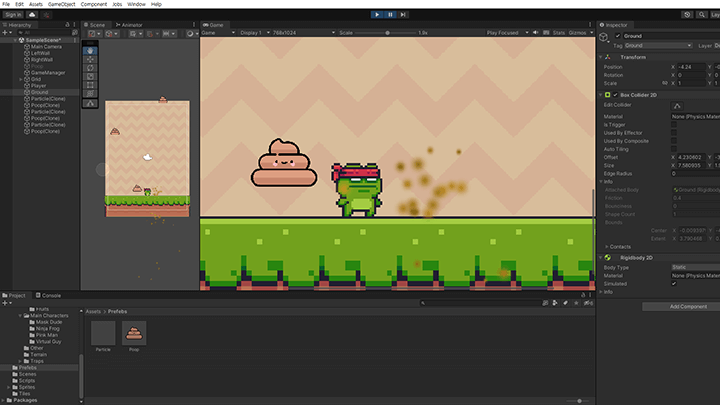
Task: Select the Poop prefab thumbnail
Action: pyautogui.click(x=134, y=333)
